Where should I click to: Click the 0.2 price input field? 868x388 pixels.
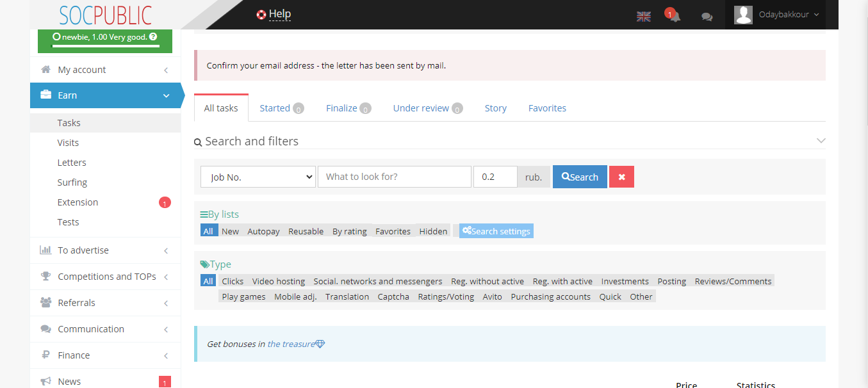[x=495, y=177]
